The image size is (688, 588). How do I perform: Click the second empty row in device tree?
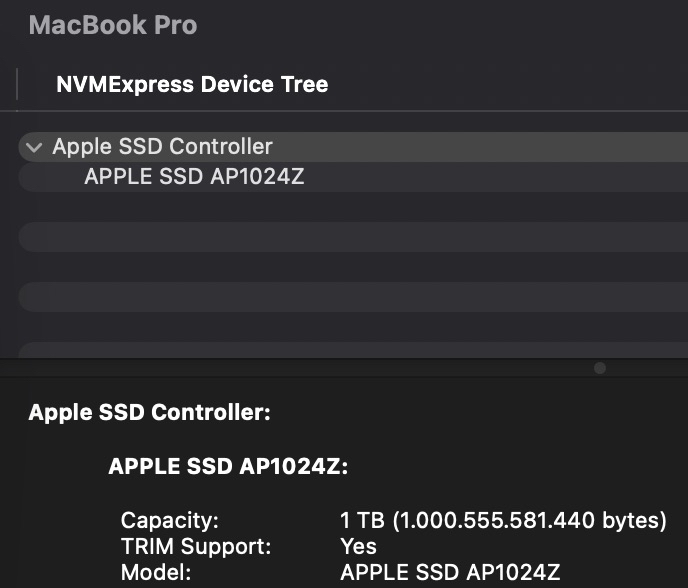pyautogui.click(x=350, y=297)
